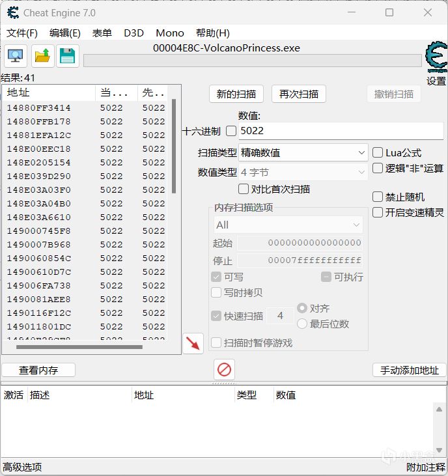Click the 激活 column header in address table

(14, 395)
